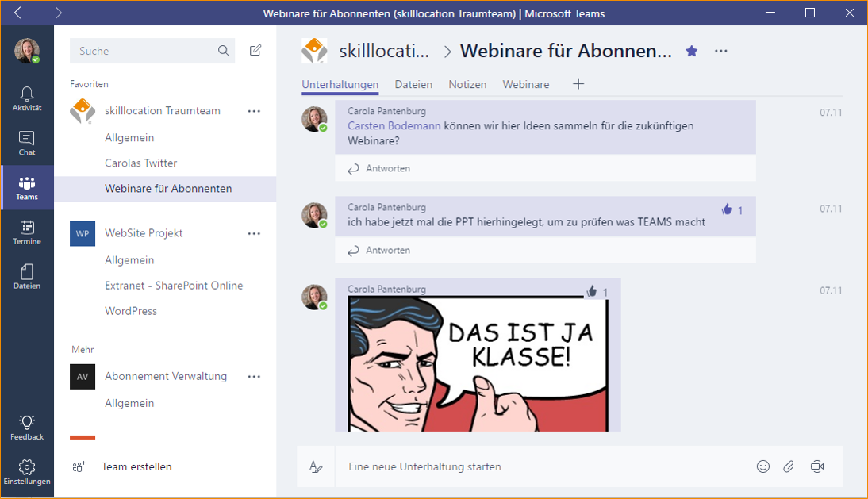Click the skilllocation team logo in header
This screenshot has height=499, width=868.
(x=314, y=51)
